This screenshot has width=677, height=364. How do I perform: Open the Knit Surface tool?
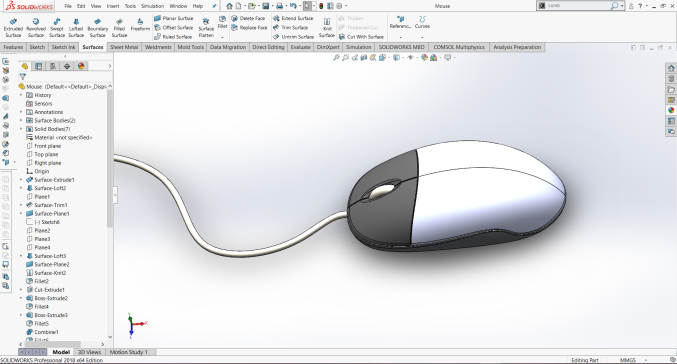coord(327,28)
